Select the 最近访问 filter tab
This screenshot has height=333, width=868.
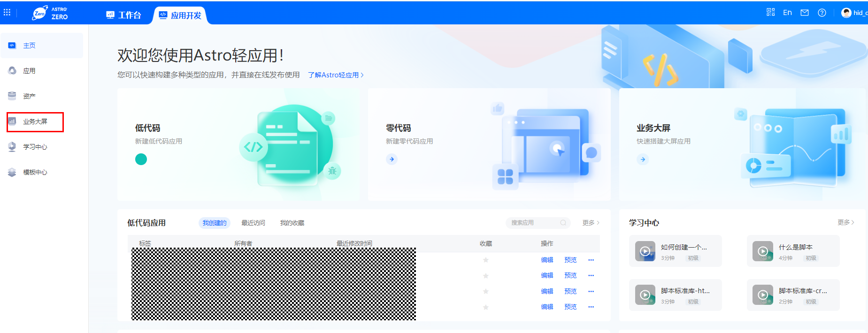pyautogui.click(x=253, y=223)
